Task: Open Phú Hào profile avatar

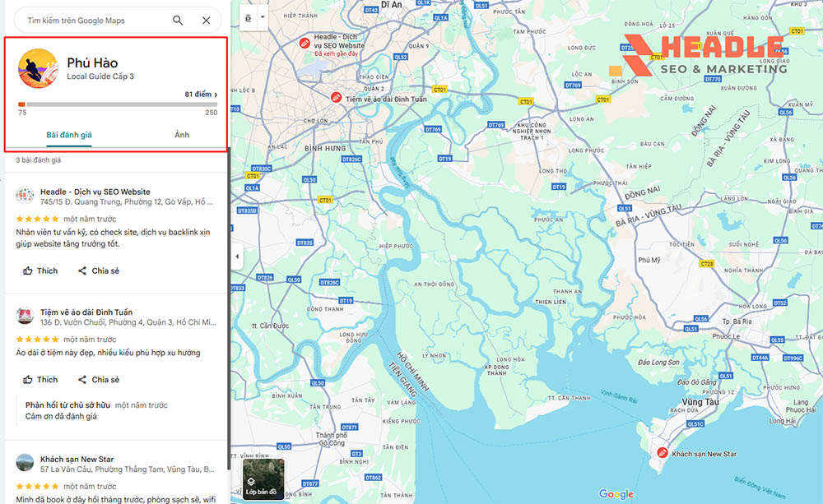Action: (x=38, y=69)
